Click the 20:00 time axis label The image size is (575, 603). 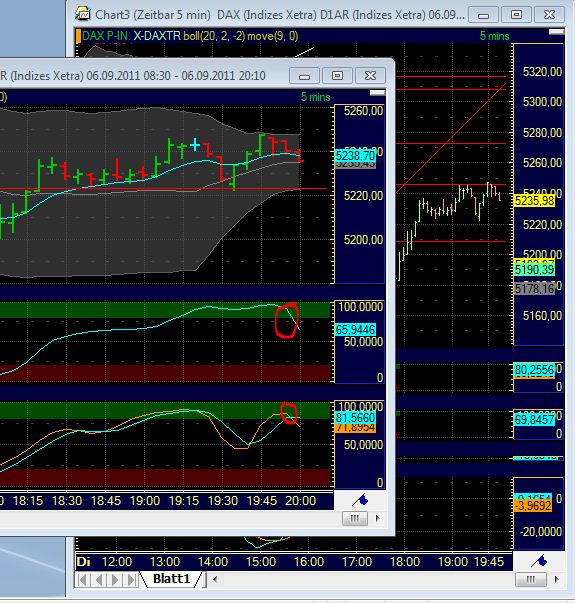(300, 501)
